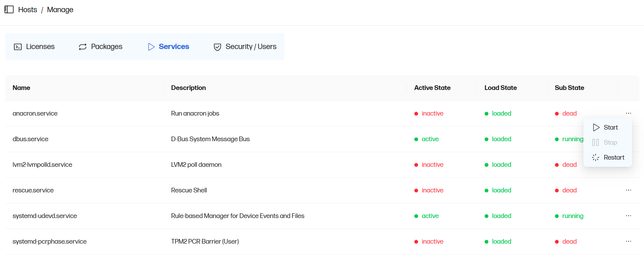Screen dimensions: 644x258
Task: Open actions menu for anacron.service
Action: point(628,113)
